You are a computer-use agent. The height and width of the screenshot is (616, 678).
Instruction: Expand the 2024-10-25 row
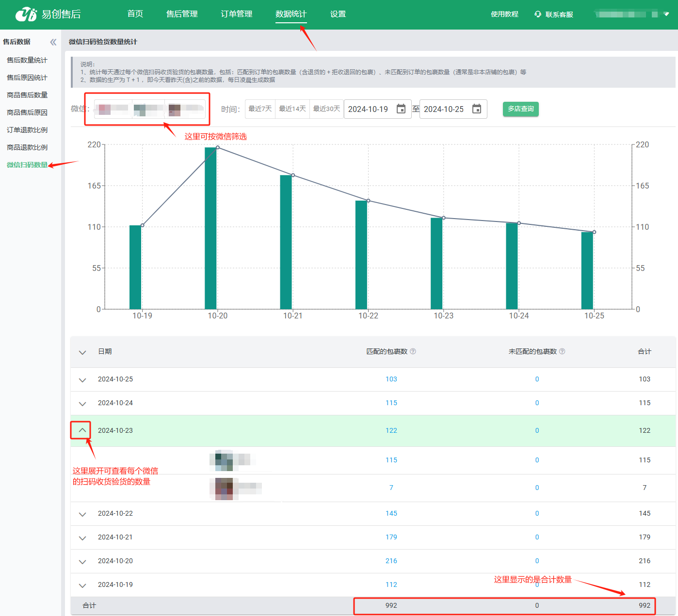coord(82,379)
